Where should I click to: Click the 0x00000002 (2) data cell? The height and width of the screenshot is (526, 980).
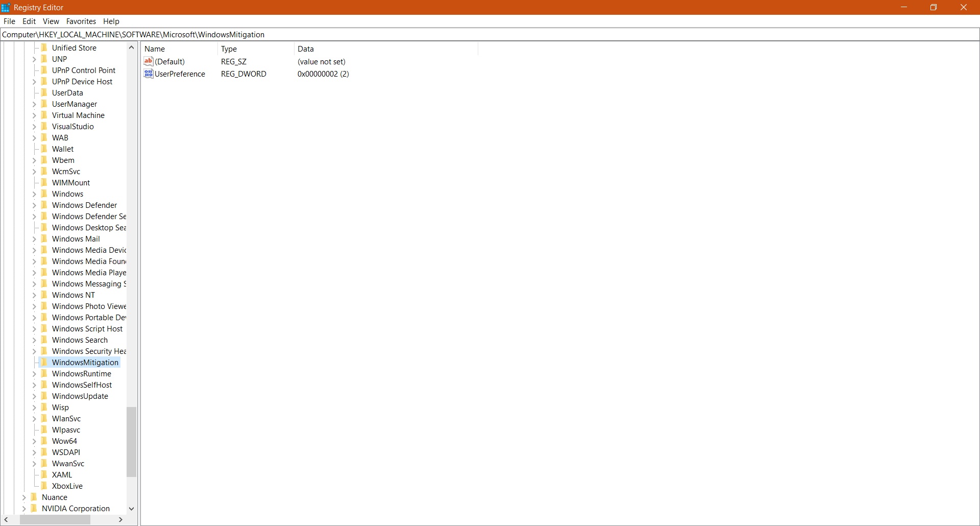point(323,74)
